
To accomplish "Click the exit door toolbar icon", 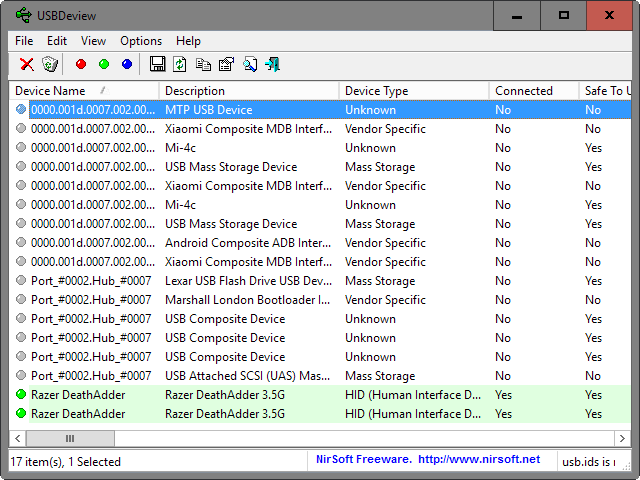I will pos(273,64).
